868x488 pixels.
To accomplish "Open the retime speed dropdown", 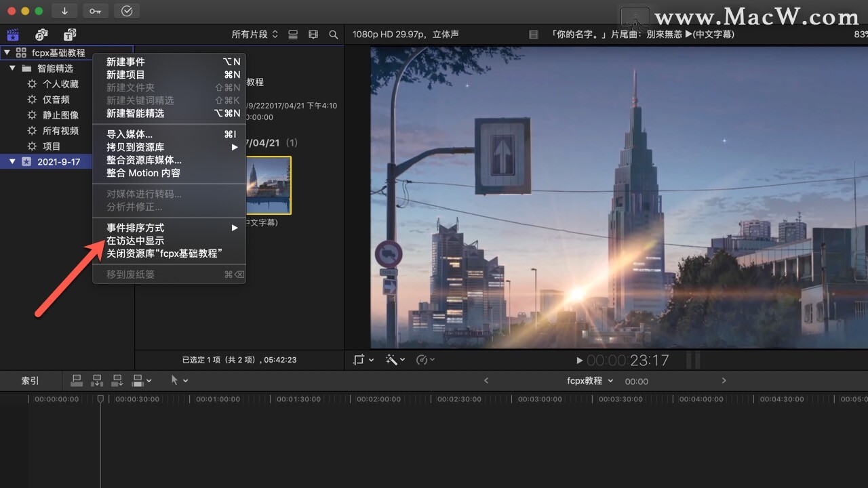I will 425,360.
